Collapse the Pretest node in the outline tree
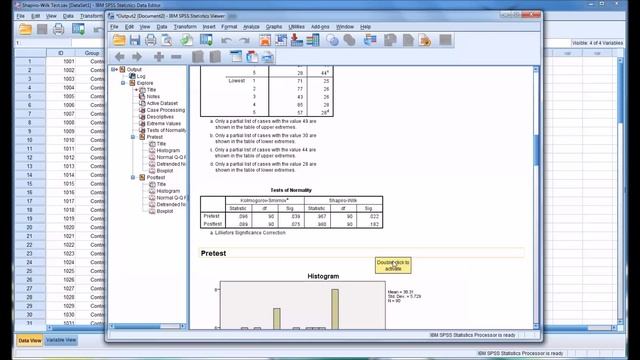Image resolution: width=640 pixels, height=360 pixels. (x=133, y=137)
